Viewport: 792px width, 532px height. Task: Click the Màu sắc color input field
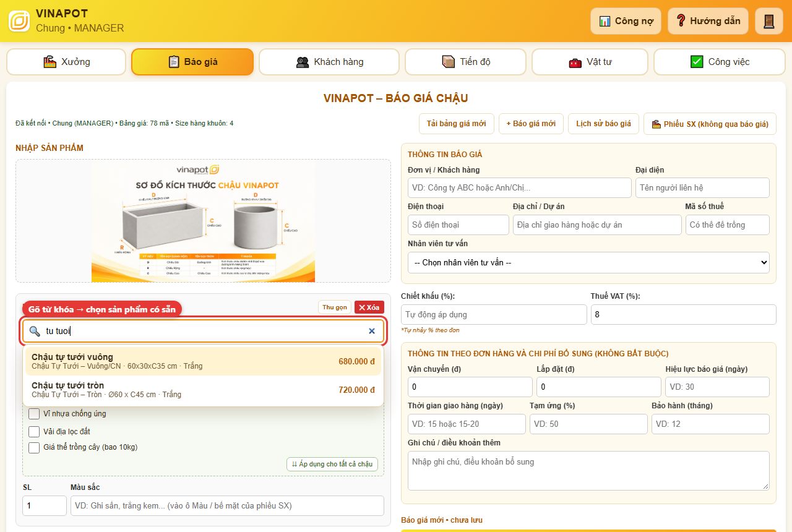[227, 505]
